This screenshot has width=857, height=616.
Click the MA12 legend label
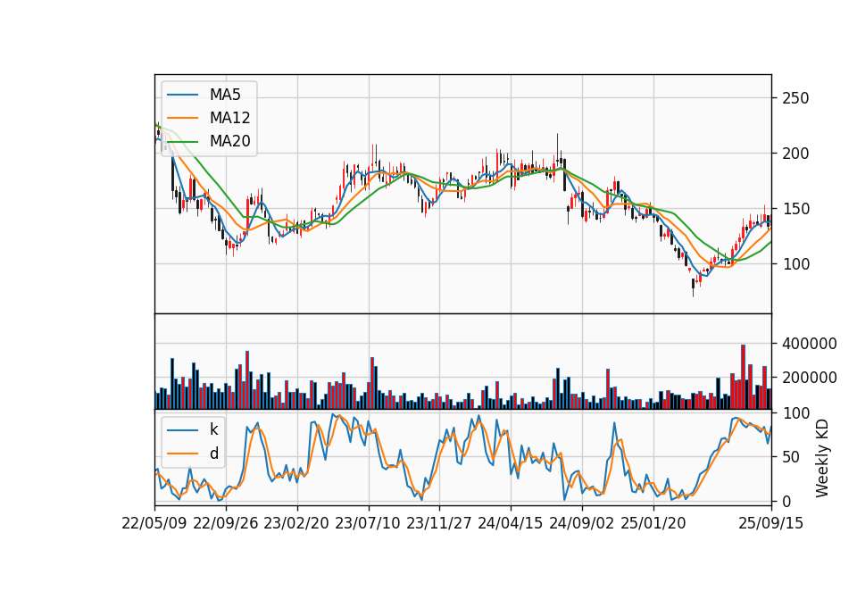[229, 118]
